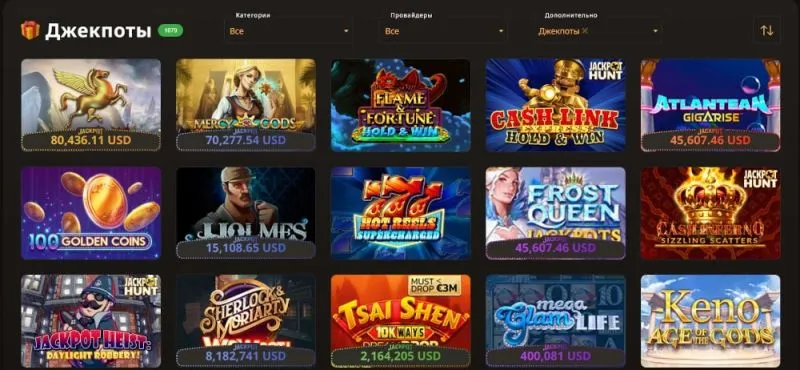Remove the Джекпоты filter tag via its X

point(585,31)
